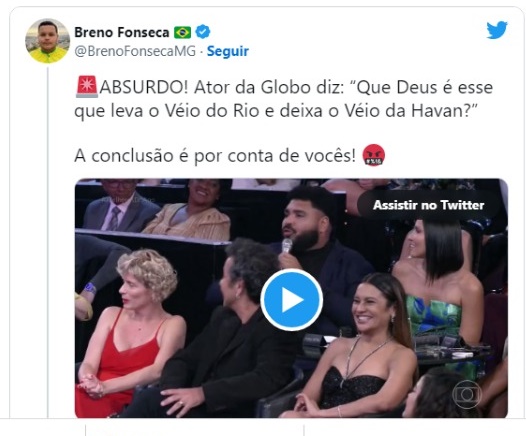Click the sentence 'A conclusão é por conta de vocês!'
This screenshot has height=436, width=526.
(215, 156)
